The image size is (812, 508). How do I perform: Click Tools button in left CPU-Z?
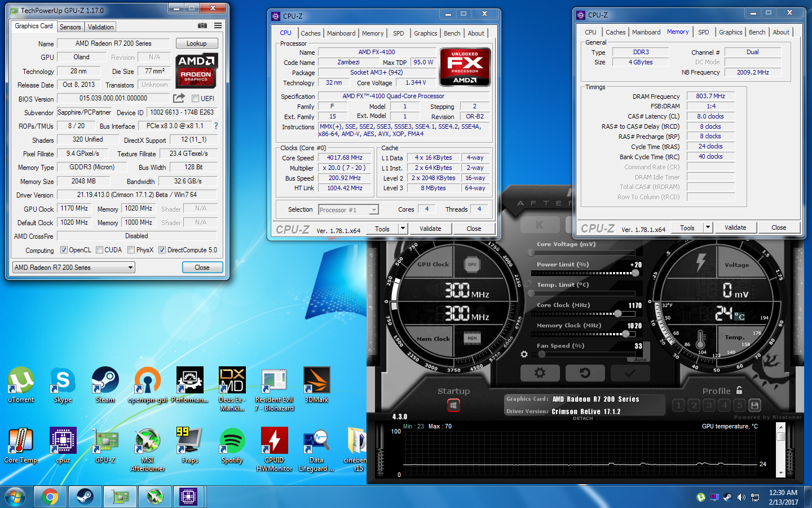(x=382, y=229)
